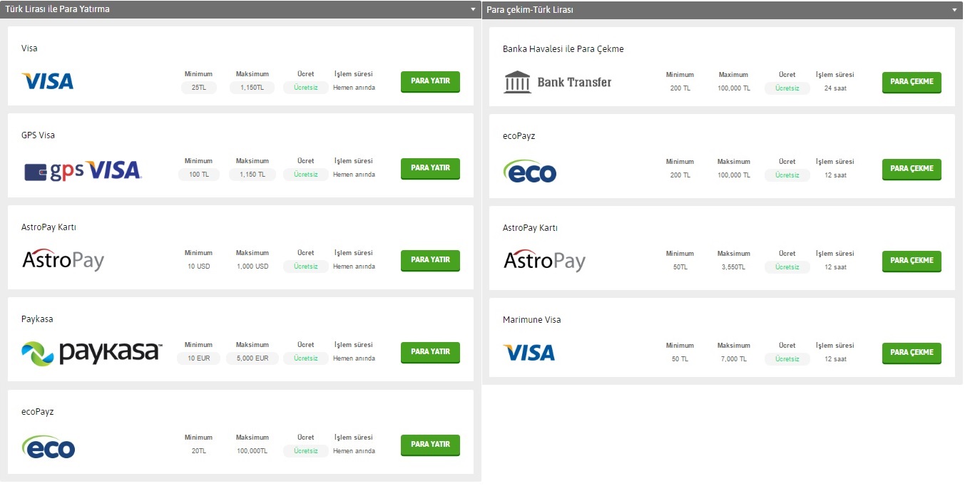The height and width of the screenshot is (486, 980).
Task: Click the AstroPay logo in the withdrawal panel
Action: (544, 261)
